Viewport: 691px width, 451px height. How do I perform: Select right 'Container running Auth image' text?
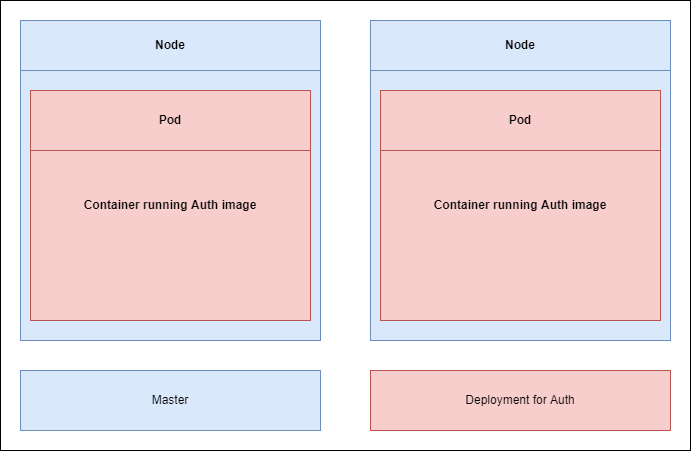click(520, 205)
